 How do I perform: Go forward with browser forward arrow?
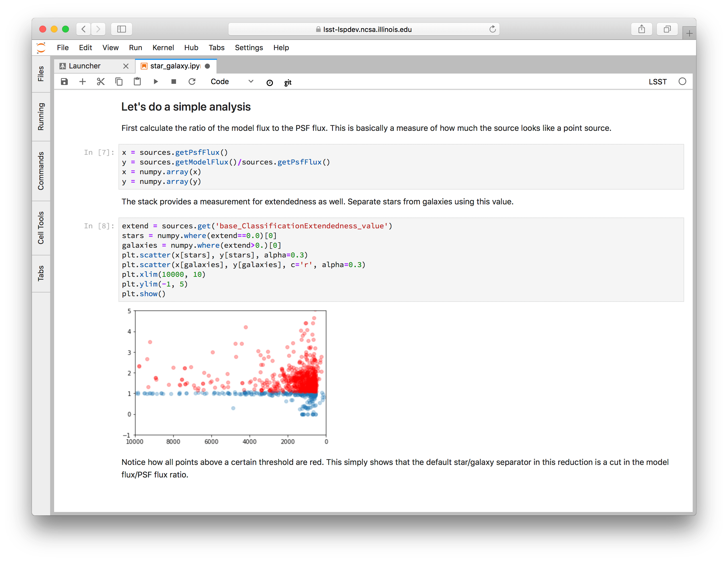[x=98, y=29]
